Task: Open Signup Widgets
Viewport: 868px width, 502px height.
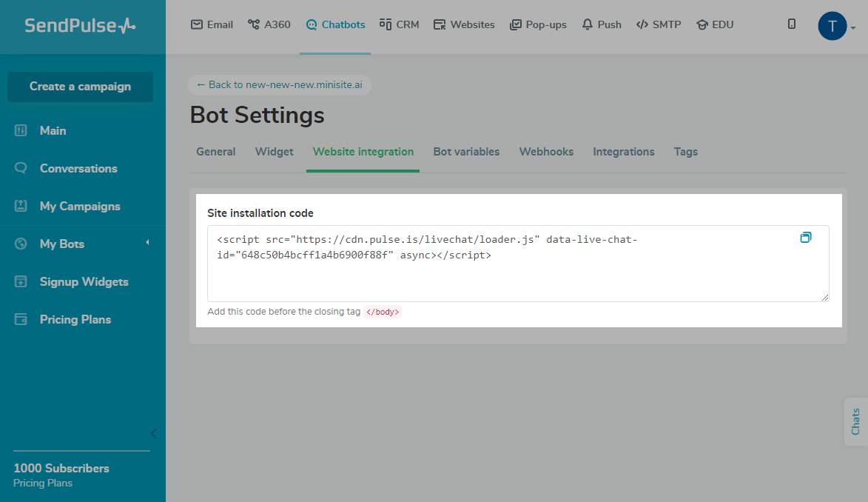Action: pyautogui.click(x=82, y=281)
